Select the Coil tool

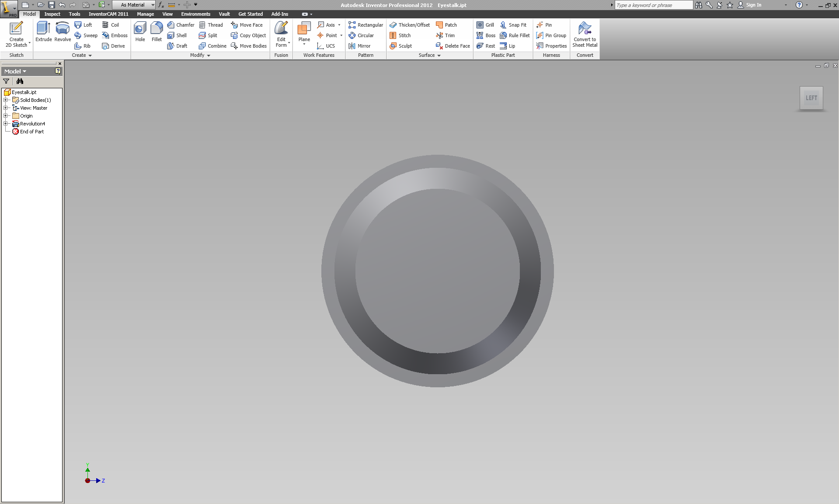pos(111,25)
